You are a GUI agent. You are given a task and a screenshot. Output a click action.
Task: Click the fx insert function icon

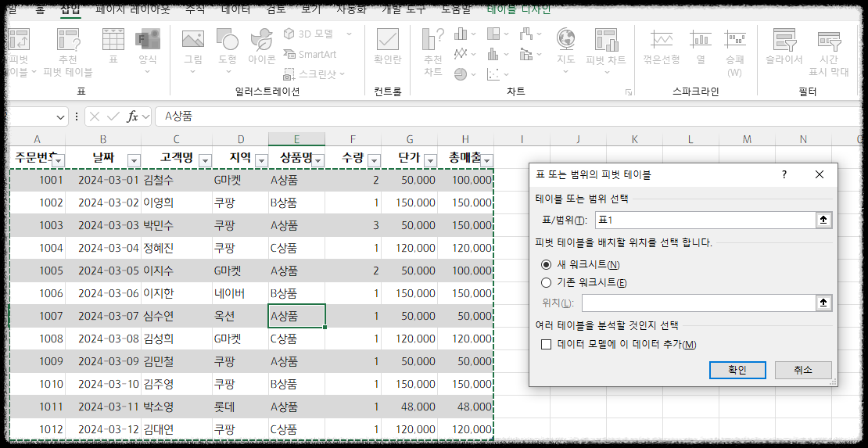[133, 116]
